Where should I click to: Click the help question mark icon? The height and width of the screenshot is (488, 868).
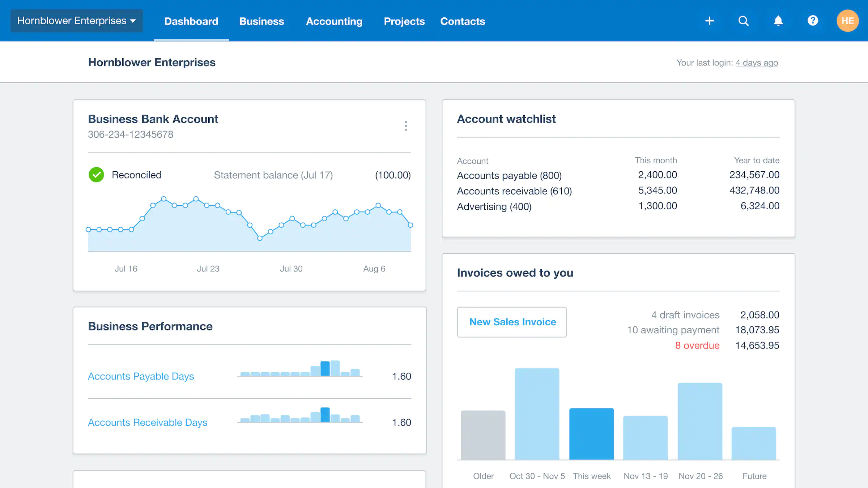pos(812,21)
